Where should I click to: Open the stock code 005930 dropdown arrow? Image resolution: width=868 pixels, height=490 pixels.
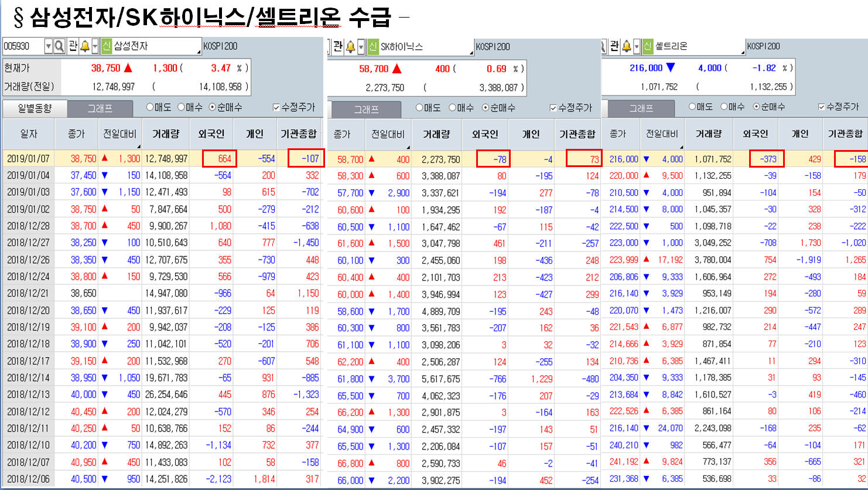[48, 46]
